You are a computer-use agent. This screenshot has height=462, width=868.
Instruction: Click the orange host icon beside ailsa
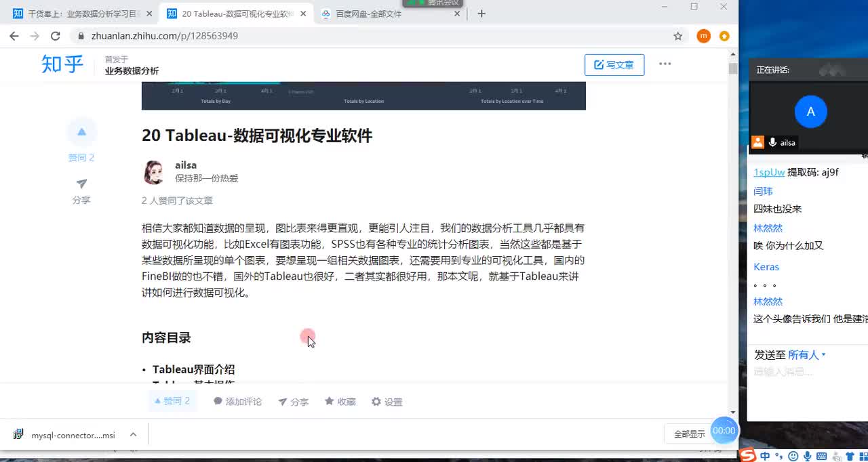click(758, 142)
